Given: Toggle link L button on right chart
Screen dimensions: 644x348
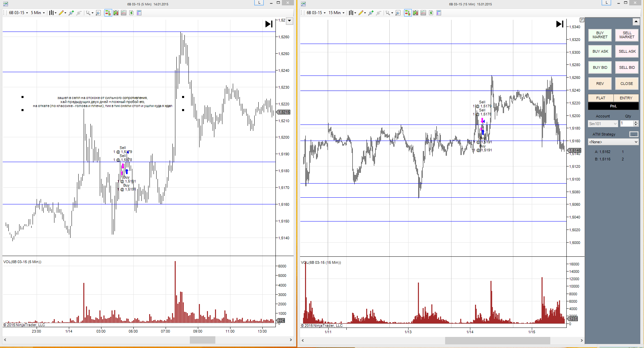Looking at the screenshot, I should pos(606,3).
